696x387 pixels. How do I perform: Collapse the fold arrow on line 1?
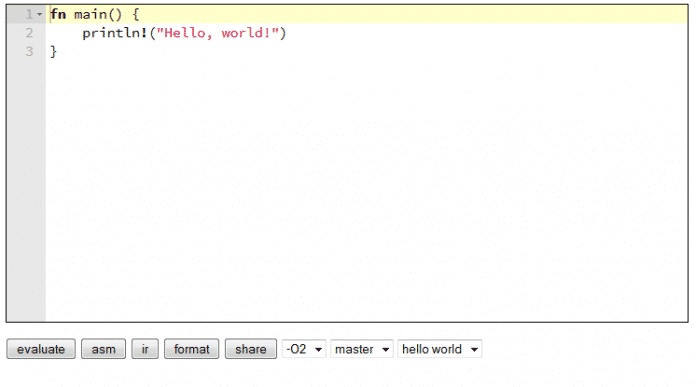[40, 15]
